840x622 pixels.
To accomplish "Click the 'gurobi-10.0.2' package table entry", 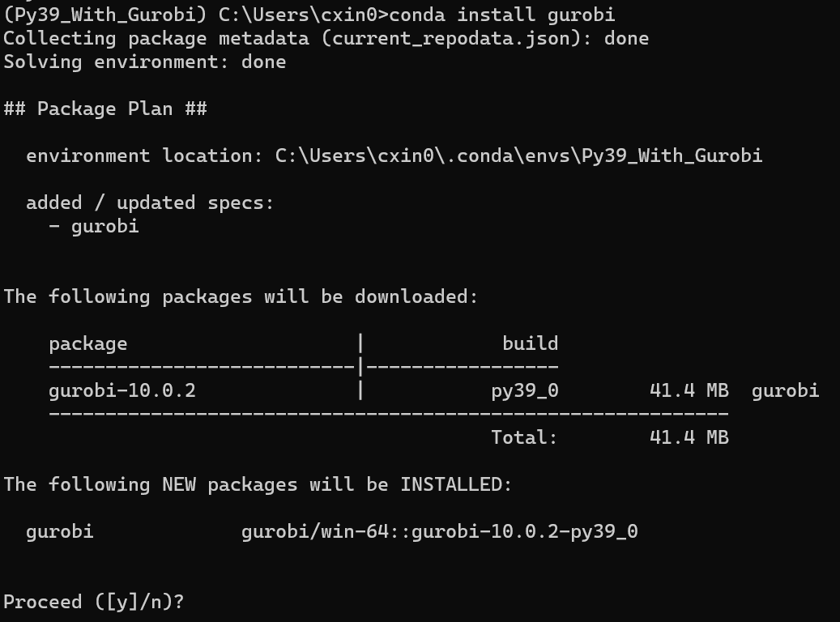I will pos(122,390).
